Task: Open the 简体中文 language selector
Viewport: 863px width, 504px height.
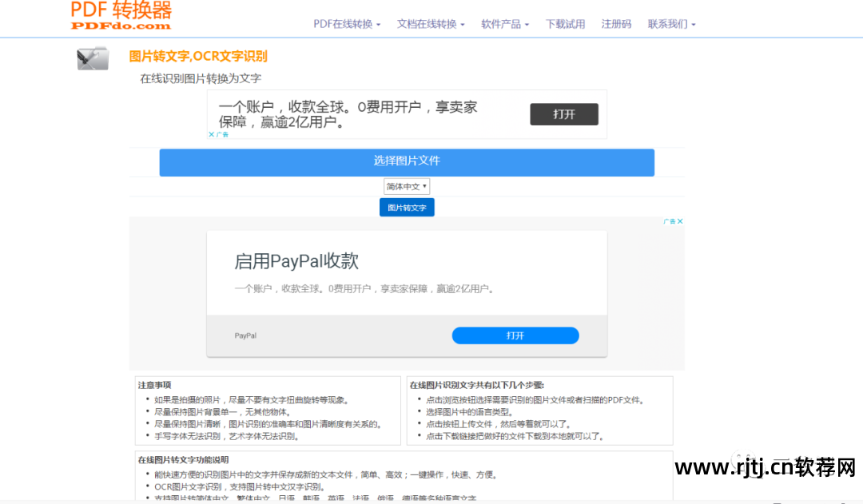Action: (x=407, y=185)
